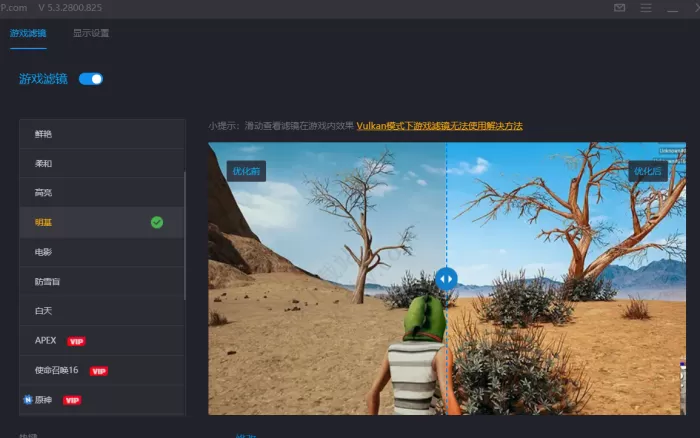Screen dimensions: 700x438
Task: Open the Vulkan模式 solution link
Action: tap(439, 126)
